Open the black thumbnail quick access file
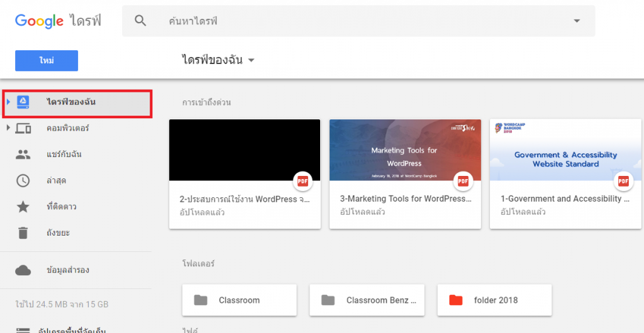The width and height of the screenshot is (644, 333). point(245,150)
